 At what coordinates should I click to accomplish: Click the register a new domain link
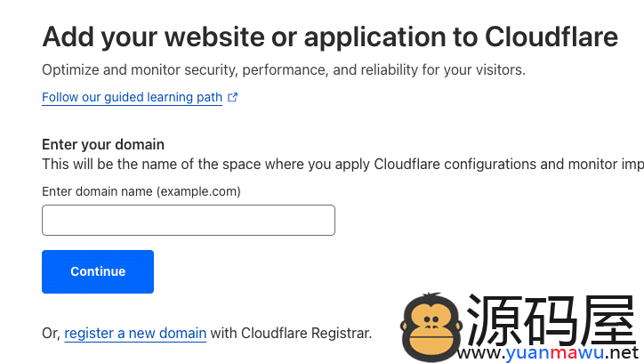click(135, 333)
